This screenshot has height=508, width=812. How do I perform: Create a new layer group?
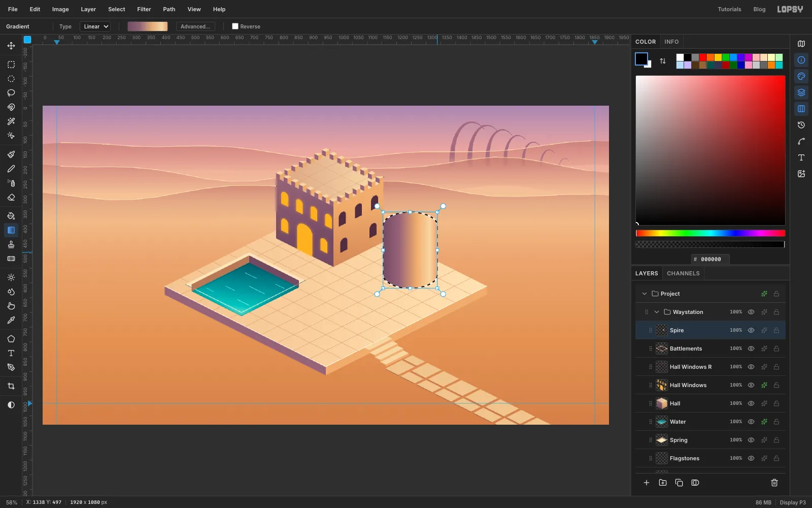tap(663, 483)
